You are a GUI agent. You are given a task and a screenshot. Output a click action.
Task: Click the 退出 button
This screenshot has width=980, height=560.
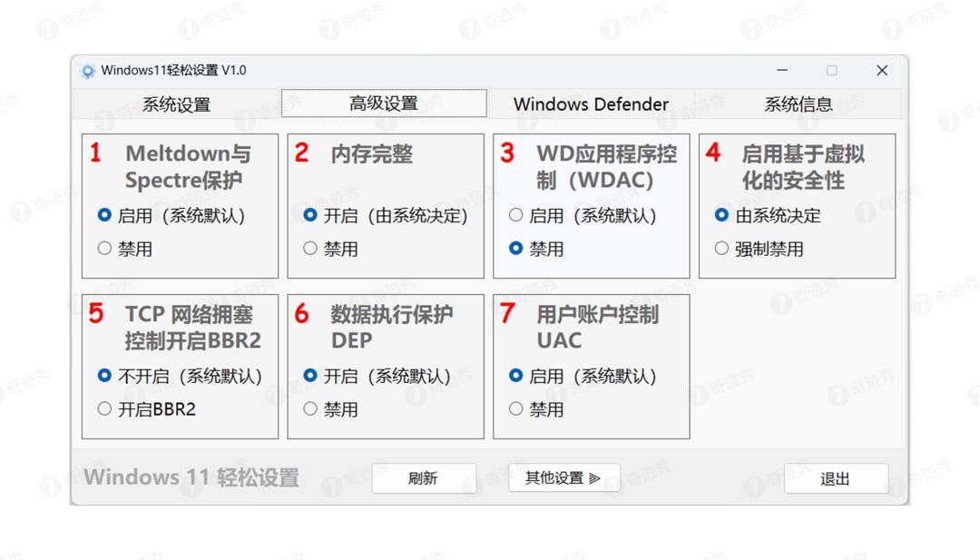coord(835,478)
